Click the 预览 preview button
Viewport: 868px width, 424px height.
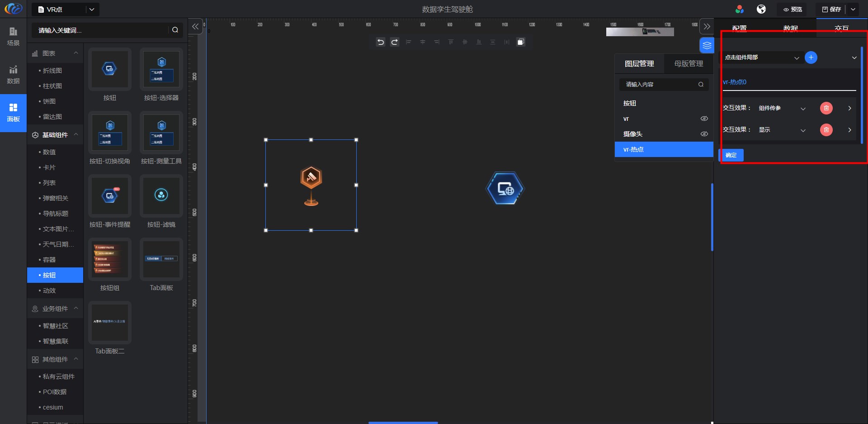(793, 9)
